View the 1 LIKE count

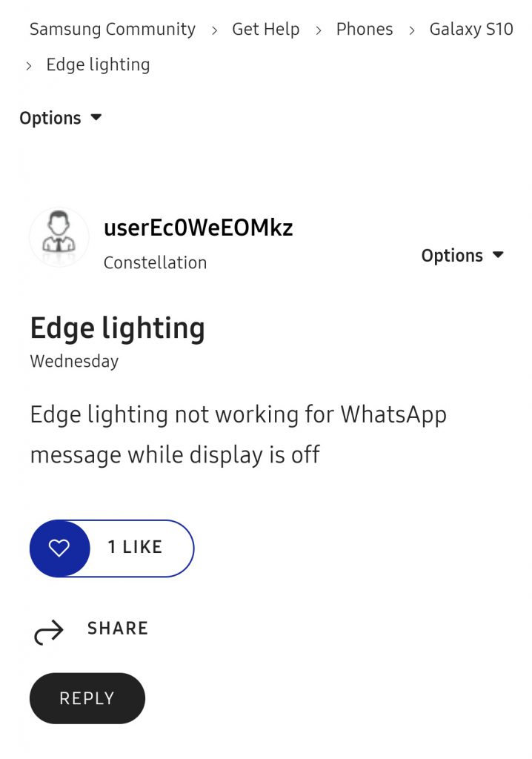tap(135, 547)
